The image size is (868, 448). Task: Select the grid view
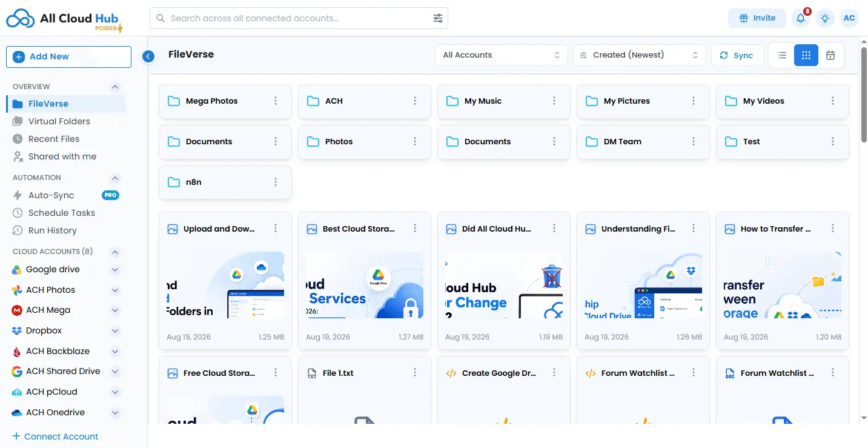(806, 55)
